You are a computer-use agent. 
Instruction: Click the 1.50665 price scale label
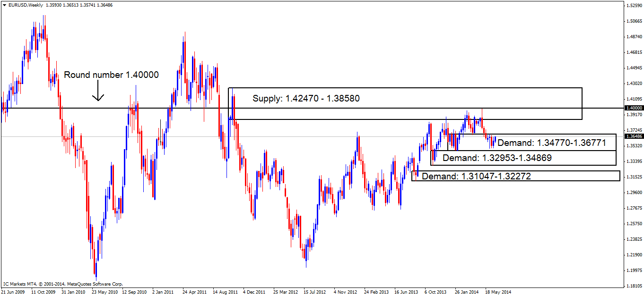click(x=634, y=21)
